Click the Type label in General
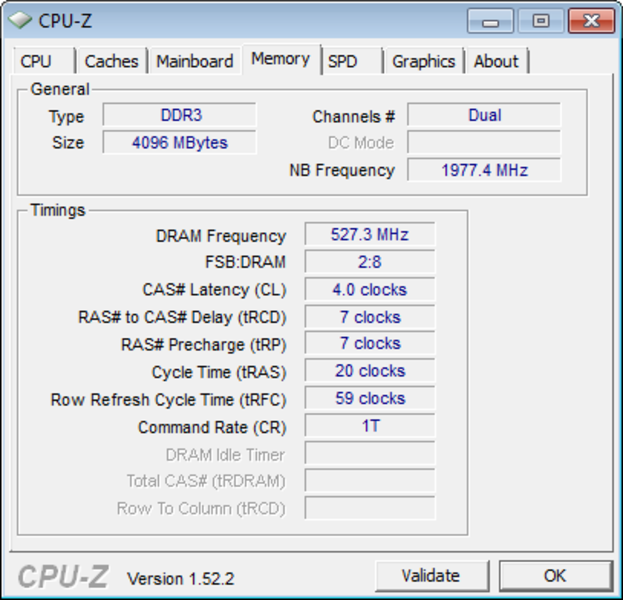Image resolution: width=623 pixels, height=600 pixels. pyautogui.click(x=66, y=117)
